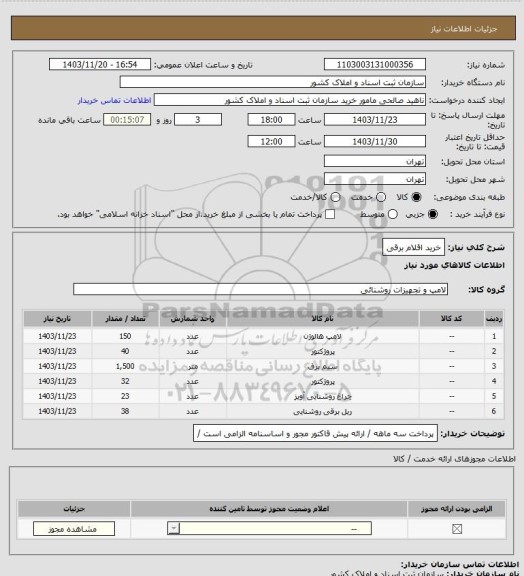Click the تاریخ نیاز column header
Screen dimensions: 524x576
point(57,318)
